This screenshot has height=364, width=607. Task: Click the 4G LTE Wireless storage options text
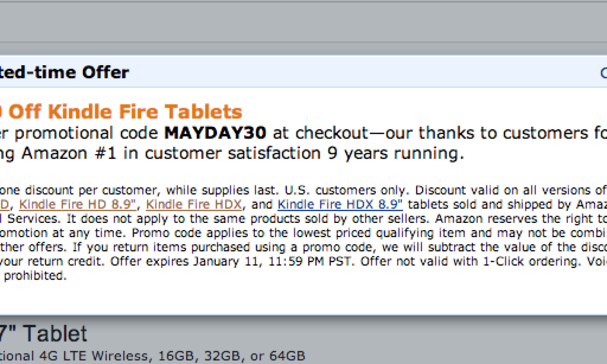tap(152, 356)
